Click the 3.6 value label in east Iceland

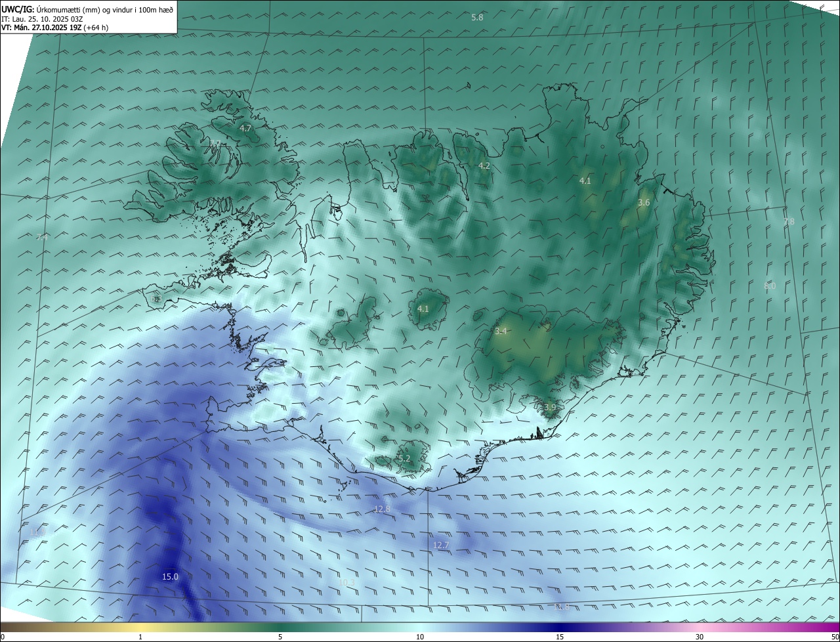[x=644, y=202]
